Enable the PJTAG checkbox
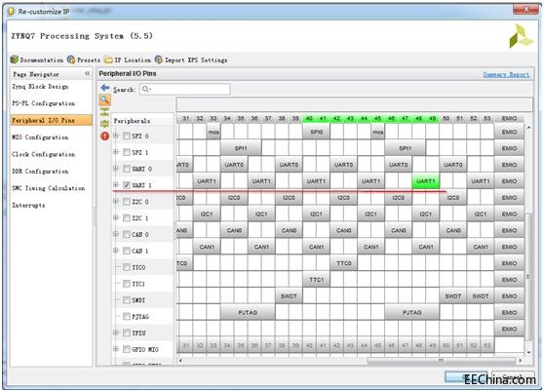The width and height of the screenshot is (544, 392). click(127, 316)
